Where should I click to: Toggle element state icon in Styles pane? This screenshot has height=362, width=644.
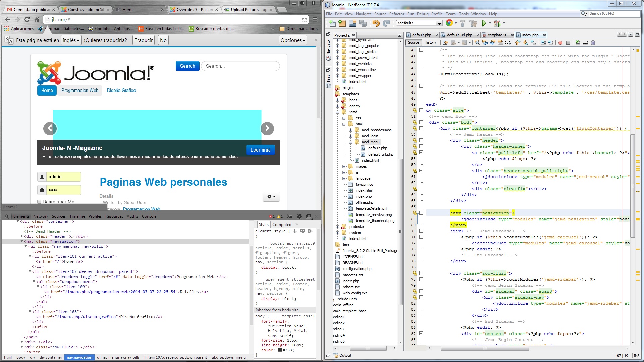(x=303, y=231)
